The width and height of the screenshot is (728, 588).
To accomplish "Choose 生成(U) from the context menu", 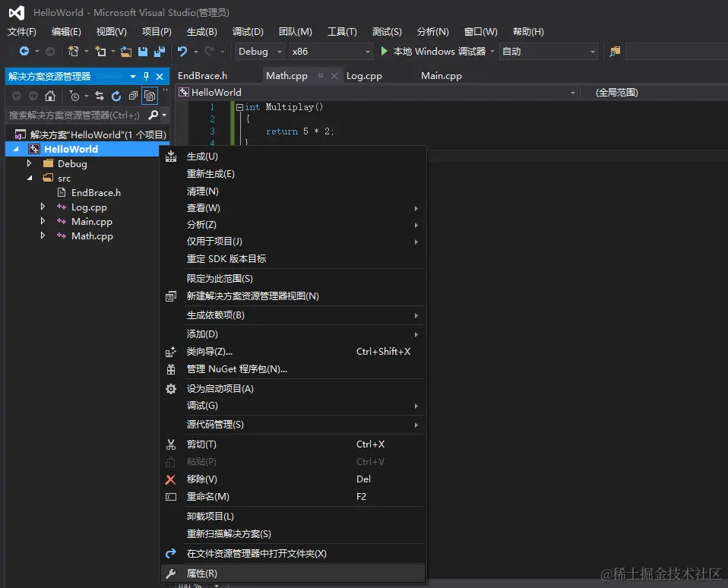I will tap(293, 156).
